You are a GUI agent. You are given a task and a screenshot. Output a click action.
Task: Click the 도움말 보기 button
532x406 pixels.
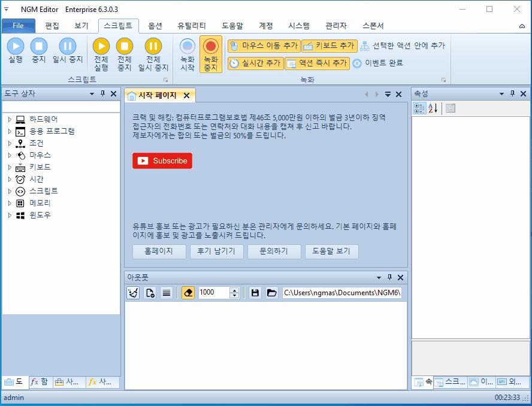click(x=332, y=252)
